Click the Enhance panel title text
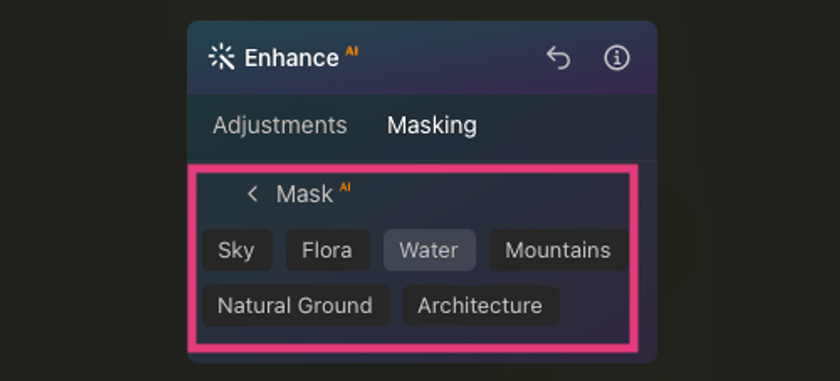This screenshot has height=381, width=840. 291,58
